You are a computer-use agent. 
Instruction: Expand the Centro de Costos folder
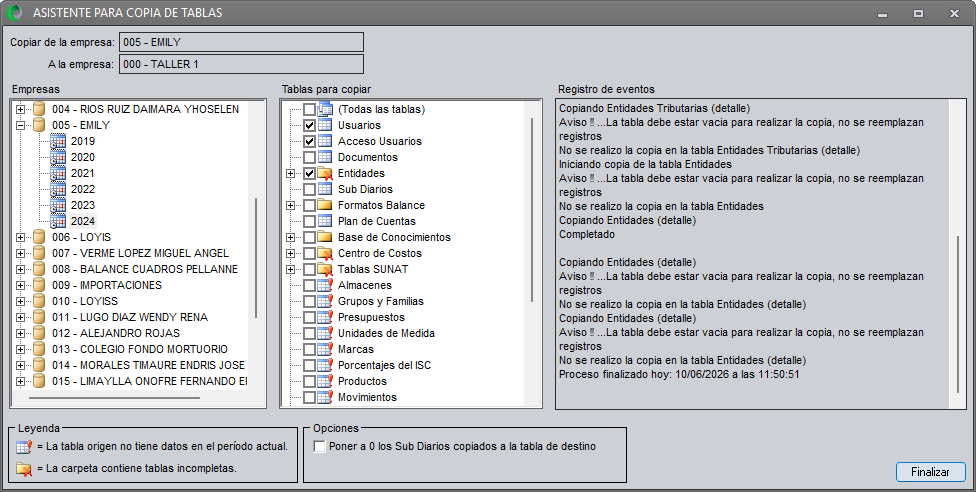click(x=290, y=253)
